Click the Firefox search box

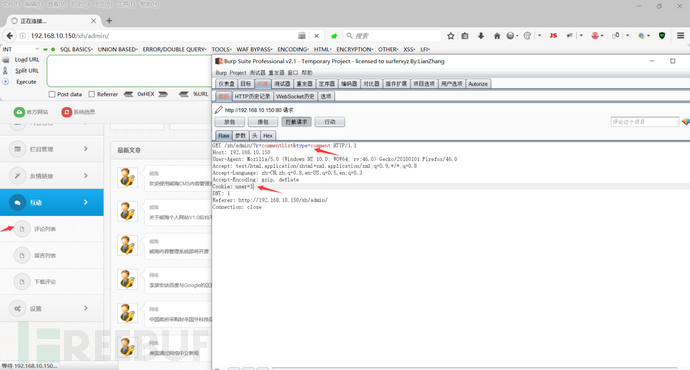click(x=393, y=36)
